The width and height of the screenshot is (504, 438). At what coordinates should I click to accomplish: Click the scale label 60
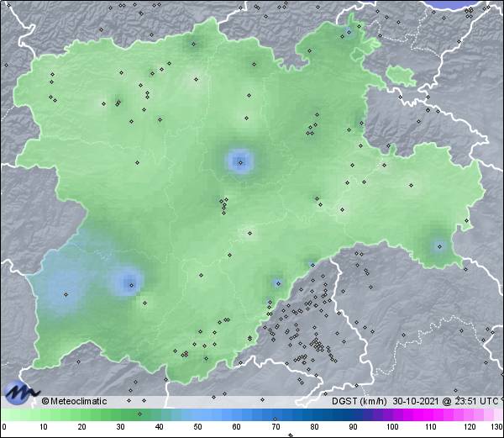(x=237, y=427)
